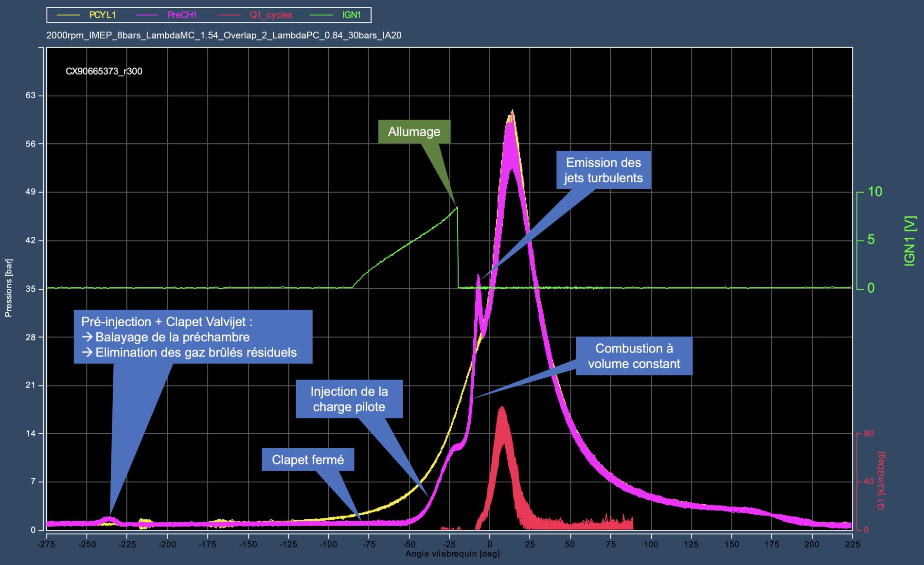Click the 'Combustion à volume constant' callout

[634, 356]
